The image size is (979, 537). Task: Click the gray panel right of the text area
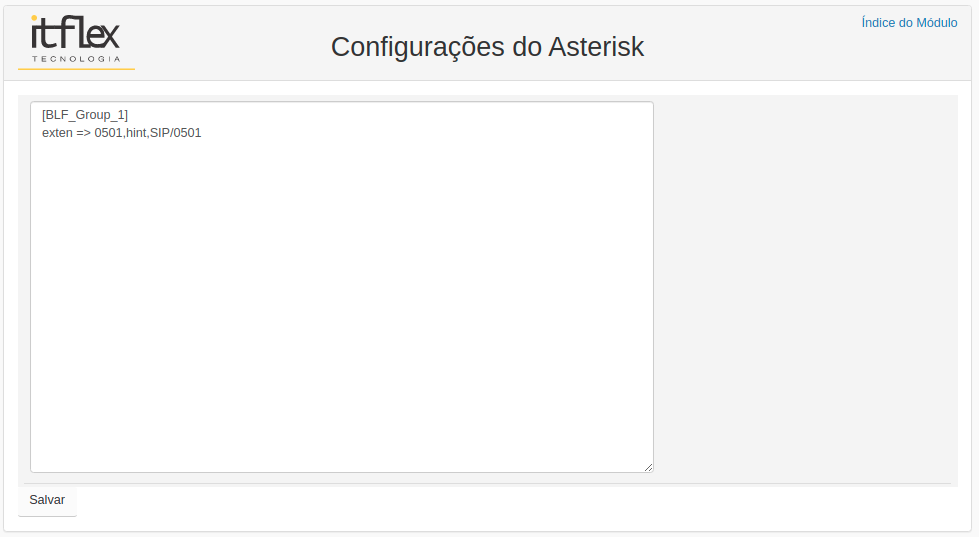[805, 287]
